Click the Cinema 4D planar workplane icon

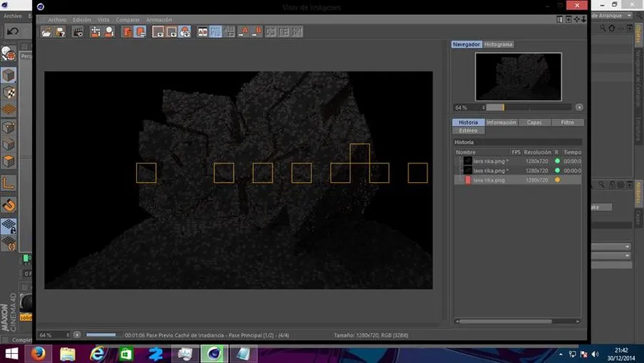9,243
